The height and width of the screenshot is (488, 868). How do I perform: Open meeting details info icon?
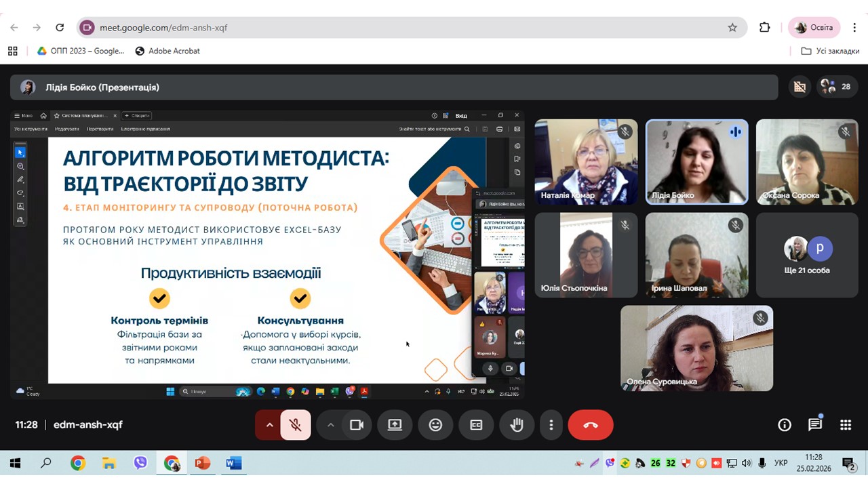[785, 425]
